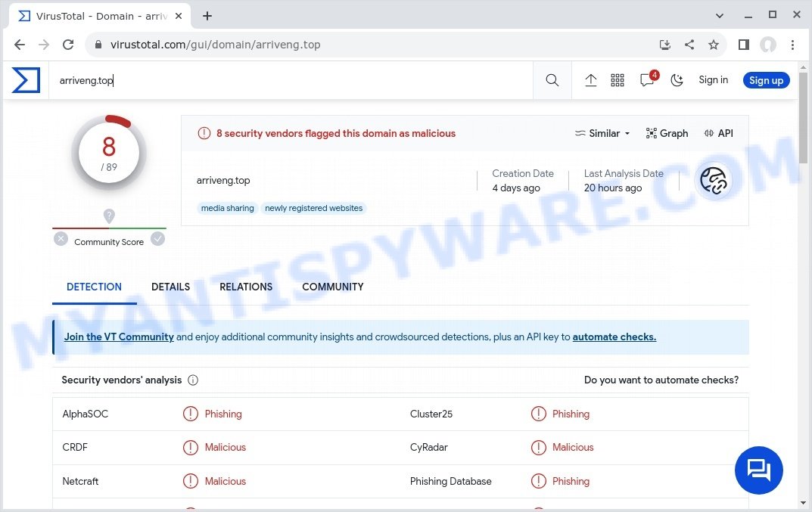Click the arriveng.top domain name text
812x512 pixels.
pyautogui.click(x=223, y=180)
